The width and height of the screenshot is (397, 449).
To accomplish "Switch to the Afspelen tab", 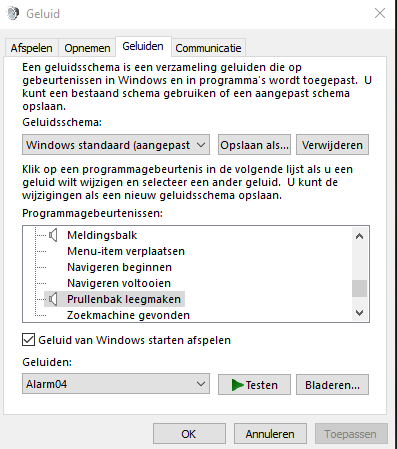I will [32, 48].
